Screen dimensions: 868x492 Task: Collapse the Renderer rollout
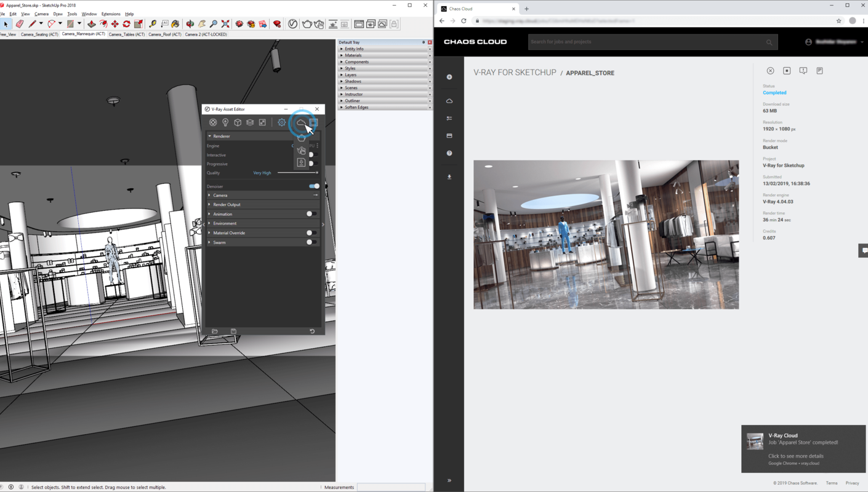pyautogui.click(x=263, y=136)
